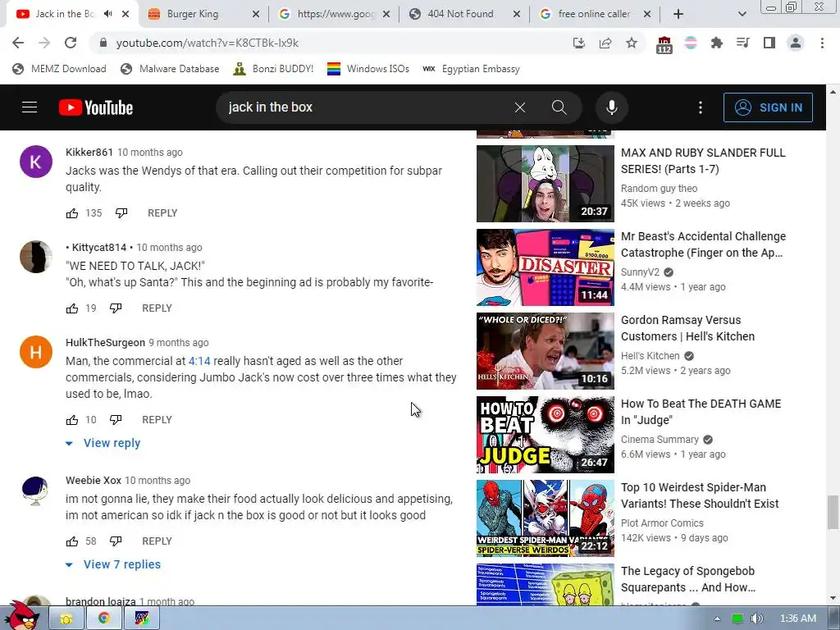Share this page icon
This screenshot has height=630, width=840.
605,43
